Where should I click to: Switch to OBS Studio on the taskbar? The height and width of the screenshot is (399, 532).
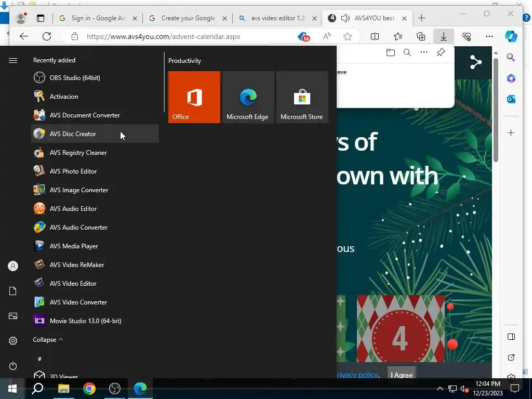[115, 388]
